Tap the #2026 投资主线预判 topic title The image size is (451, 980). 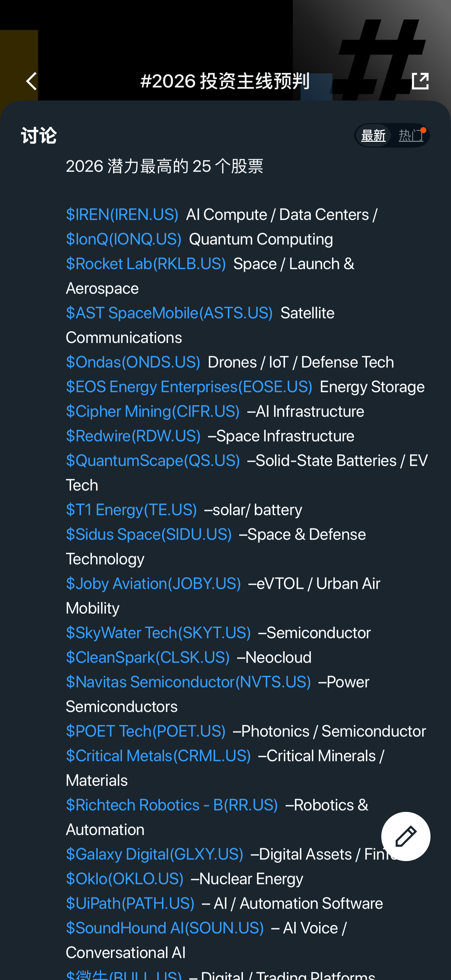click(225, 81)
